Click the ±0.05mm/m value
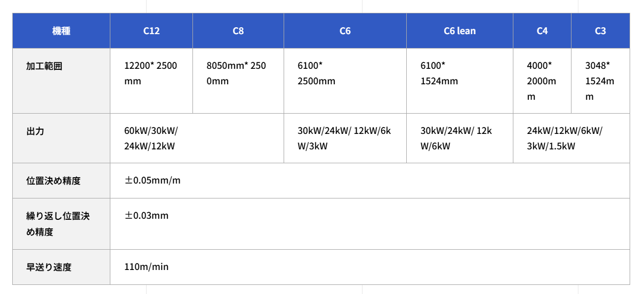The width and height of the screenshot is (644, 294). pos(152,180)
